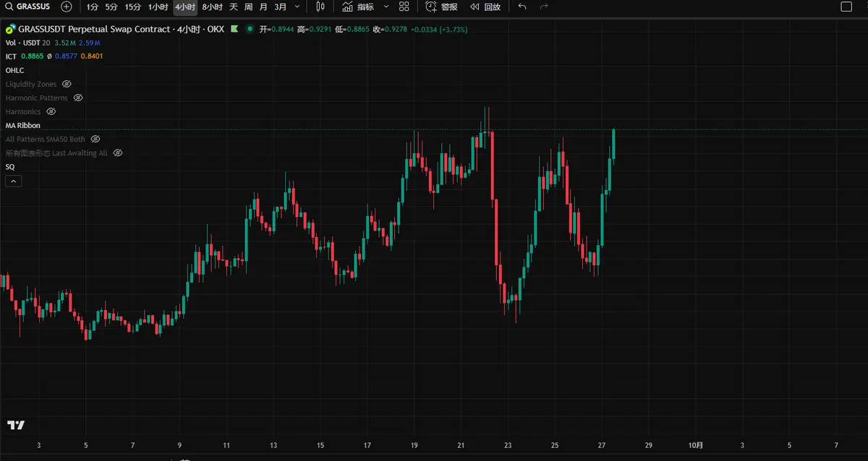
Task: Select the 15分 timeframe
Action: (x=132, y=7)
